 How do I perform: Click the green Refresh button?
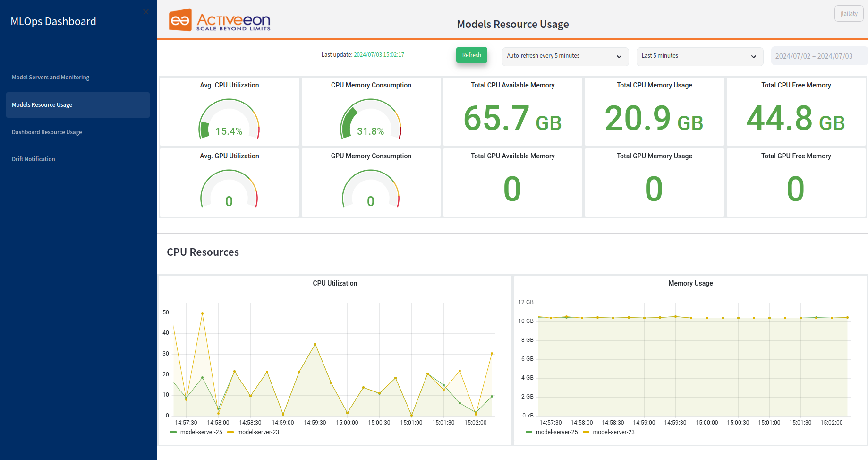click(471, 55)
